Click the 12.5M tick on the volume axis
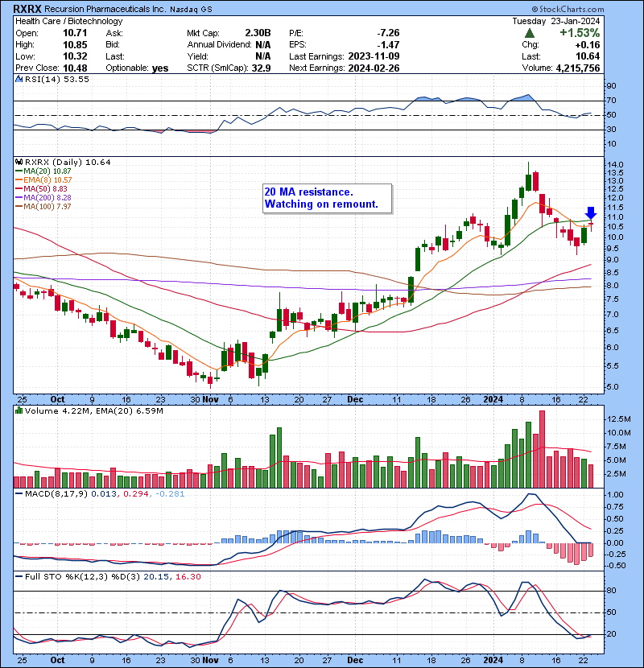Image resolution: width=644 pixels, height=668 pixels. 618,419
